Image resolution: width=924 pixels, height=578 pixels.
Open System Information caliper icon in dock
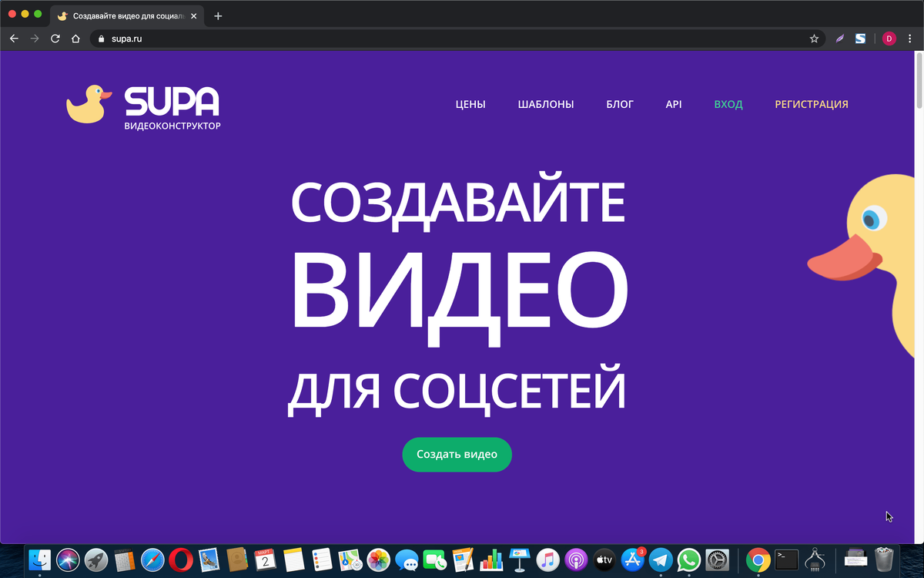(x=815, y=560)
